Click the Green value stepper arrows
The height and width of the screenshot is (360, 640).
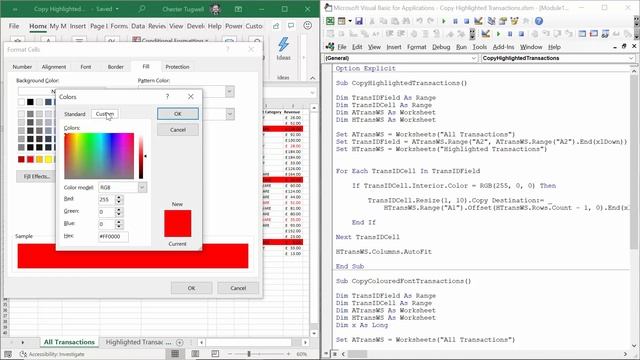click(x=119, y=212)
